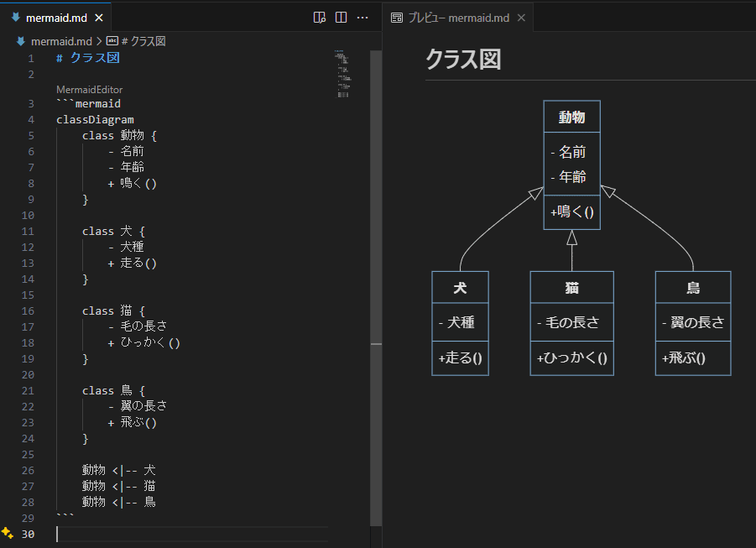
Task: Click the 'class 動物 {' text on line 5
Action: coord(119,136)
